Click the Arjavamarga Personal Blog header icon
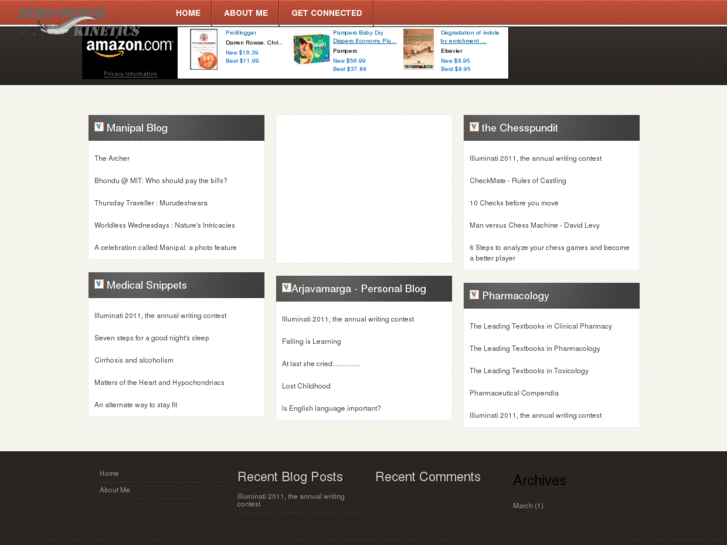This screenshot has height=545, width=727. point(287,288)
